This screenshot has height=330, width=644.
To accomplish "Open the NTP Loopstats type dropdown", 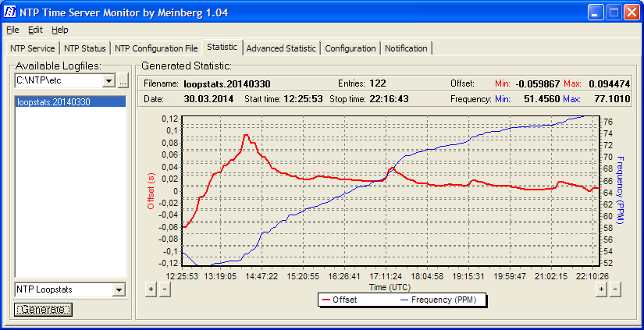I will pos(119,290).
